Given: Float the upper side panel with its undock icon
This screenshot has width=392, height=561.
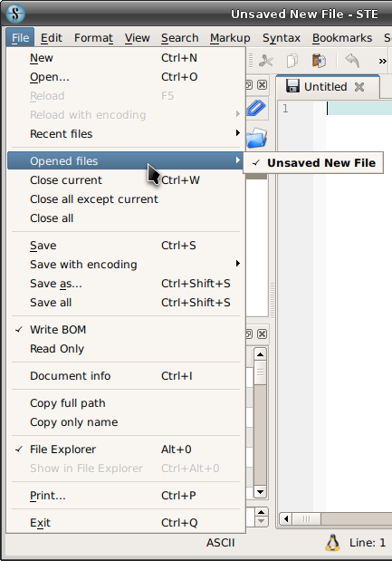Looking at the screenshot, I should tap(249, 85).
